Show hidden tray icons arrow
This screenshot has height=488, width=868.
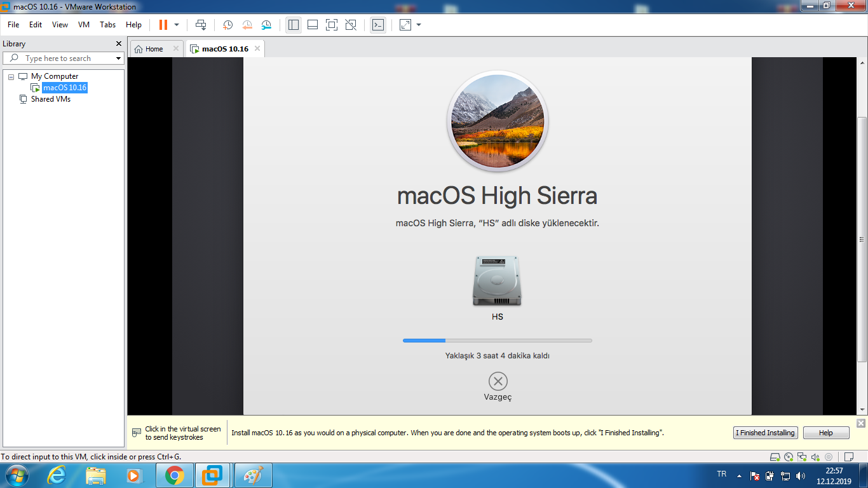(739, 475)
